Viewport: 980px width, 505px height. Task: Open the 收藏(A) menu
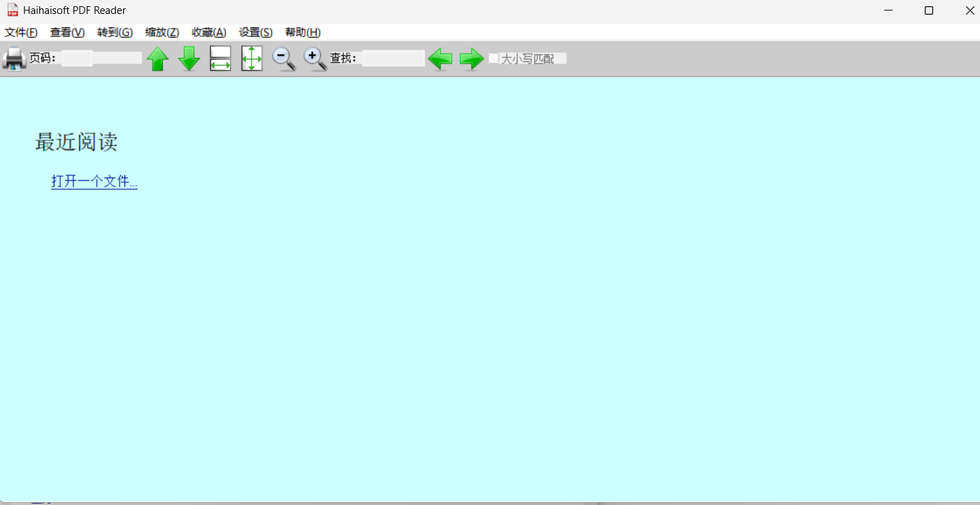tap(209, 32)
